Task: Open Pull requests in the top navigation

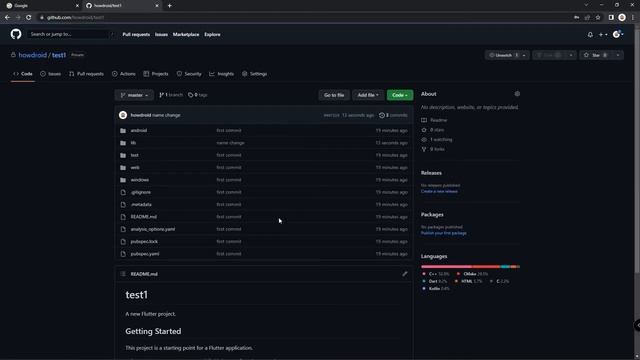Action: 136,35
